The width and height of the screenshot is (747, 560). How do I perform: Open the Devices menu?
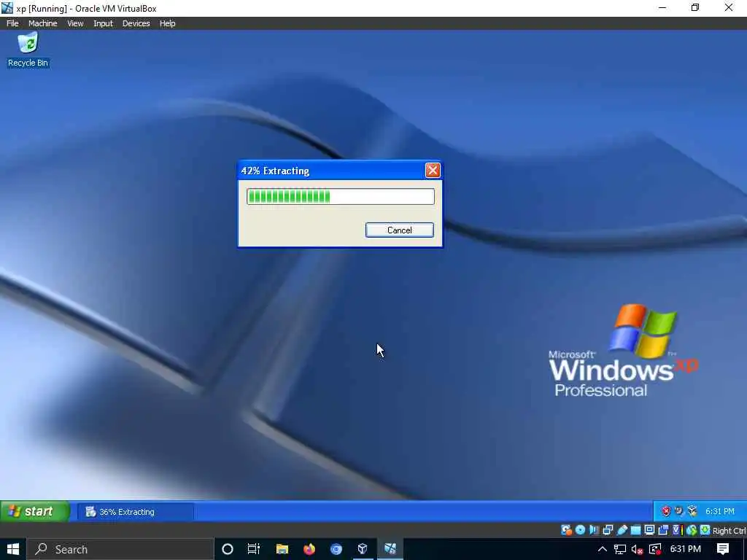(x=136, y=23)
